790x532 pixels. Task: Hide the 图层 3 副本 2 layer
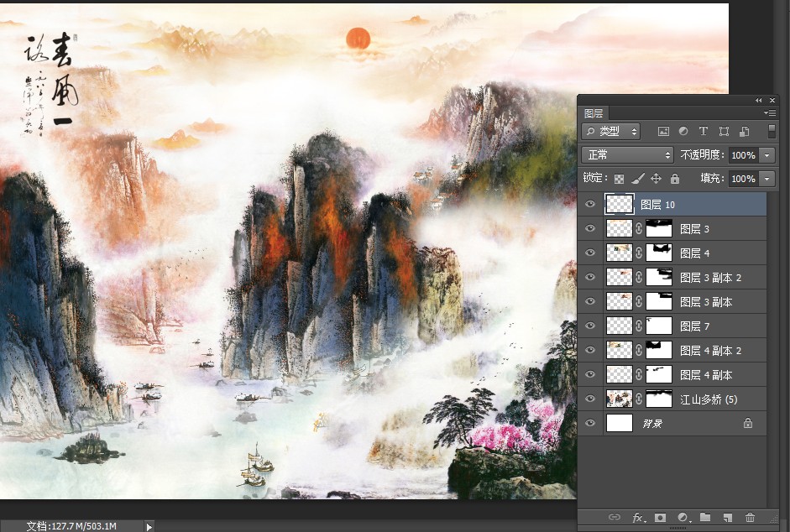[x=590, y=277]
